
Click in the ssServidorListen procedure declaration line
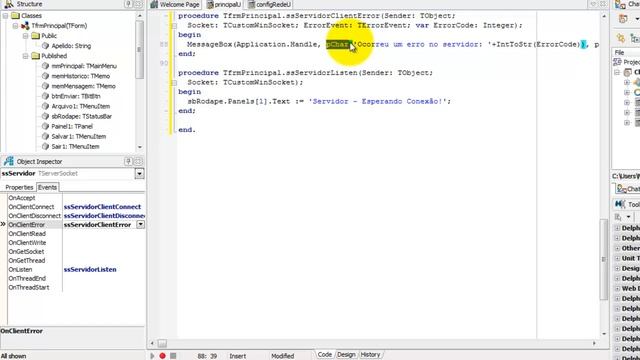(x=305, y=73)
